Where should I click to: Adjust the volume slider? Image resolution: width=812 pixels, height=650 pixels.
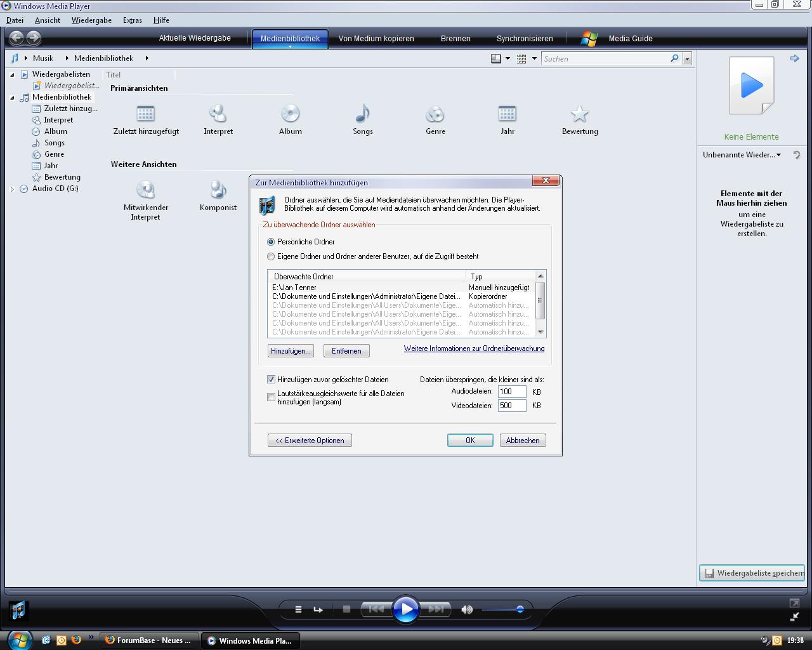[502, 609]
